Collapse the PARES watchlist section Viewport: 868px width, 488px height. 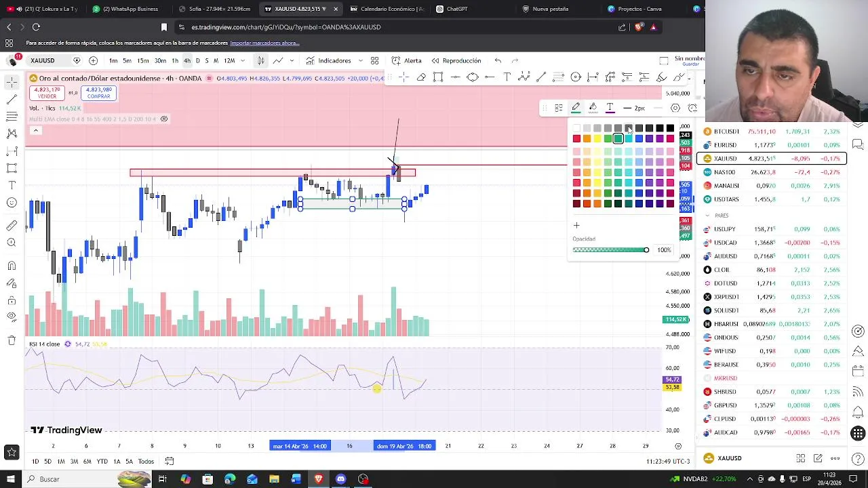[708, 216]
